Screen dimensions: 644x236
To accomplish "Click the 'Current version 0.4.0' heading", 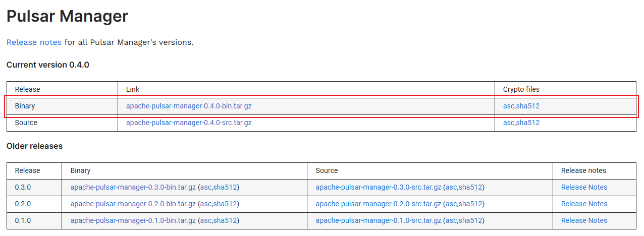I will 48,65.
